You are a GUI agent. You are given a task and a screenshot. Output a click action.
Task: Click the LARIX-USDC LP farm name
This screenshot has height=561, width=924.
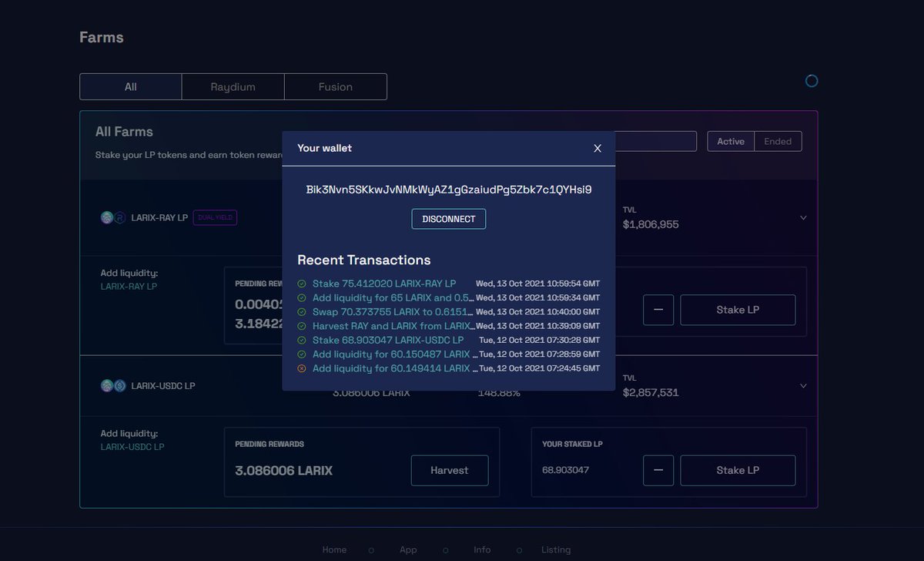[x=163, y=385]
